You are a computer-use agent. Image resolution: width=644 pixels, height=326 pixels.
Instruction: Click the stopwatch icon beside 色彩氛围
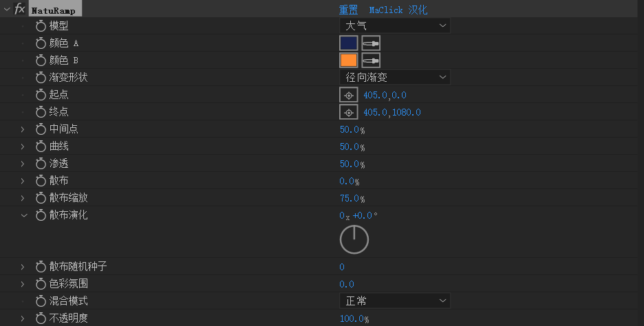coord(41,284)
